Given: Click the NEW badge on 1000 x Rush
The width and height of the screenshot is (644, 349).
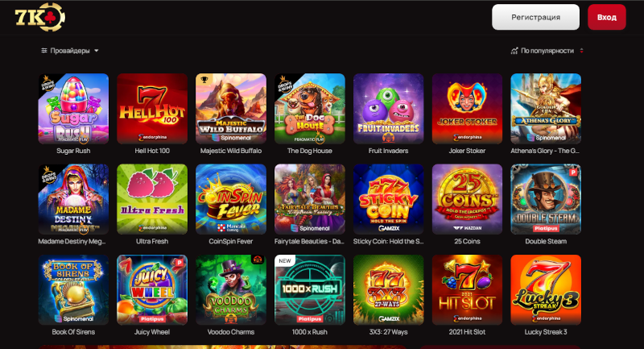Looking at the screenshot, I should [x=285, y=261].
